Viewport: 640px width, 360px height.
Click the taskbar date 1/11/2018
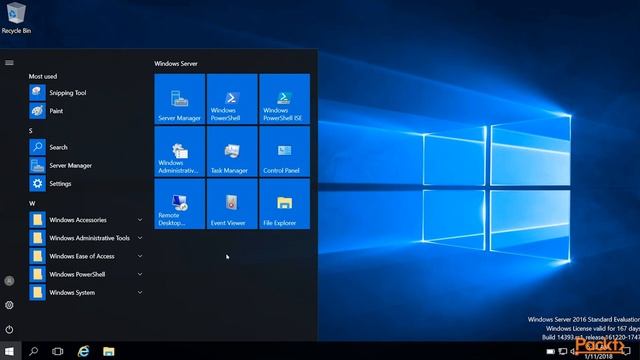[x=598, y=356]
